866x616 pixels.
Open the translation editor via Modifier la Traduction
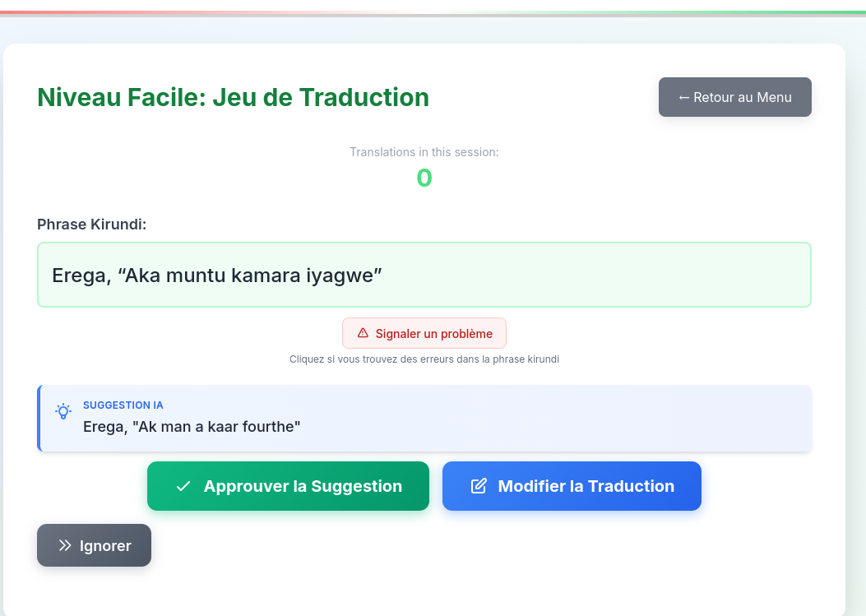(572, 485)
